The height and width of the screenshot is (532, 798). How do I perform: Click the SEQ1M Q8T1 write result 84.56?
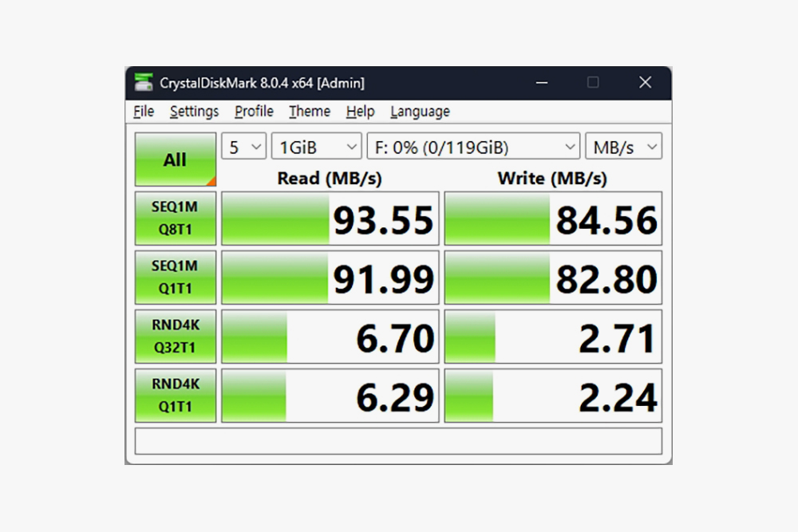coord(553,219)
